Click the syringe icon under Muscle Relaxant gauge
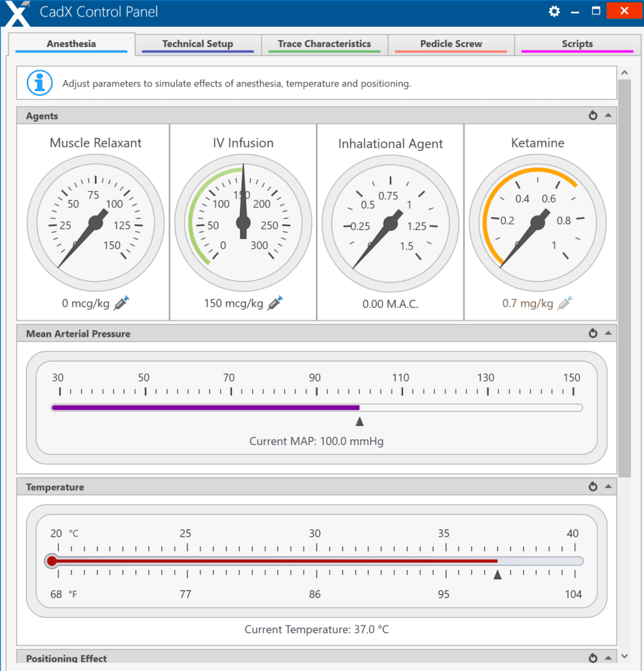 (x=121, y=303)
